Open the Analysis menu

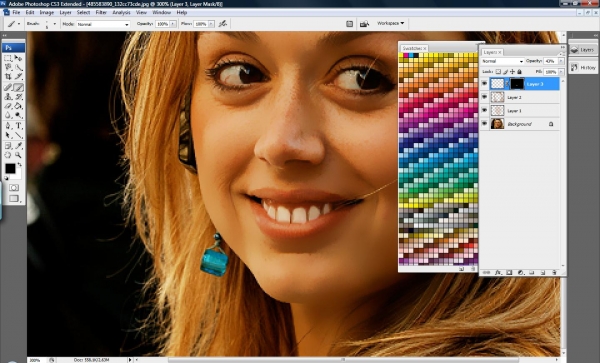tap(121, 13)
